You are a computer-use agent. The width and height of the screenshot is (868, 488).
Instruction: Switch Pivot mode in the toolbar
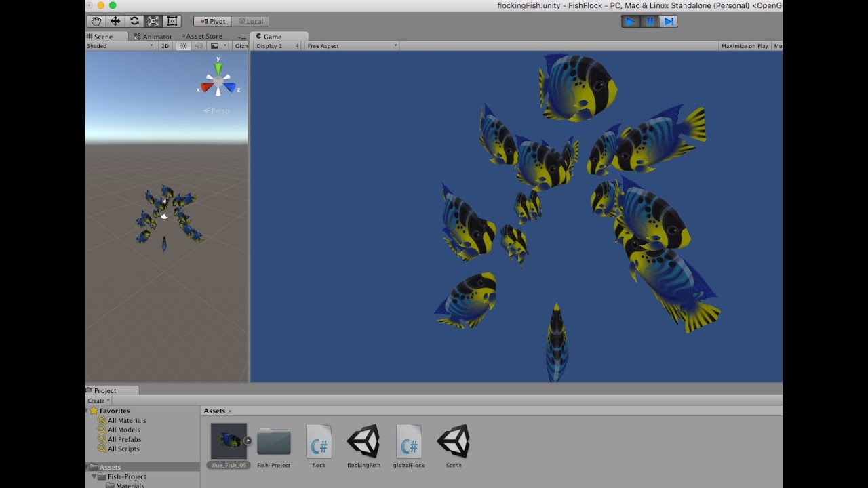pyautogui.click(x=212, y=21)
